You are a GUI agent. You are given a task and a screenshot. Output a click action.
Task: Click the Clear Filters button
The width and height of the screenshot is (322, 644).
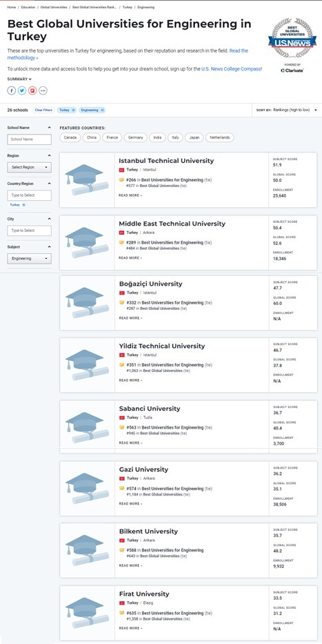point(43,110)
